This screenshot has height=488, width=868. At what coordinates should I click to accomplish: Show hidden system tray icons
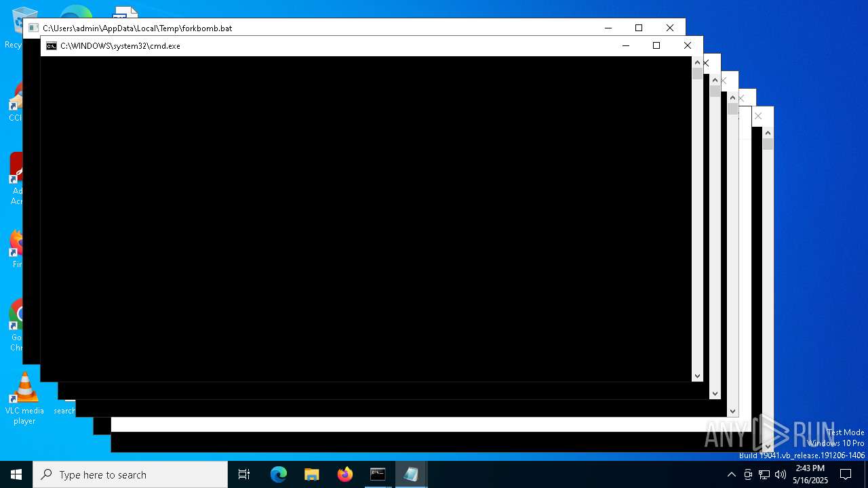731,474
